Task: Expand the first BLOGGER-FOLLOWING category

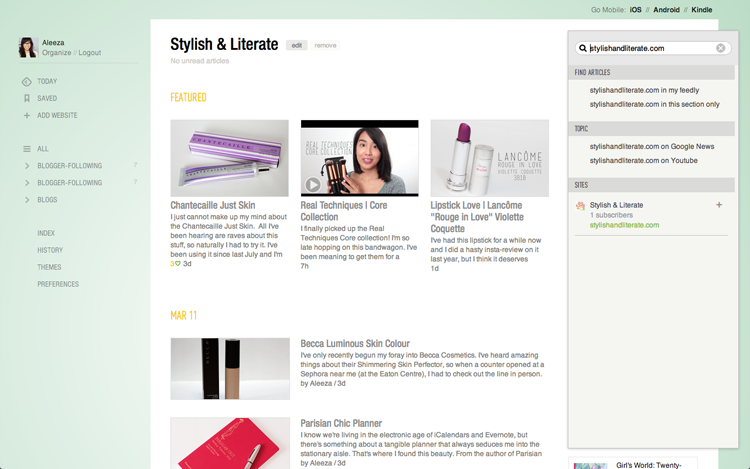Action: click(27, 166)
